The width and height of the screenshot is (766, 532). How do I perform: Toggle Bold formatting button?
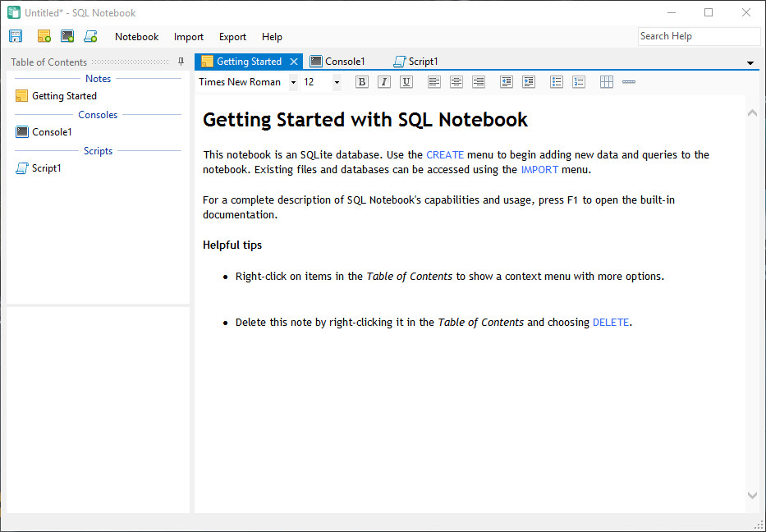[361, 81]
